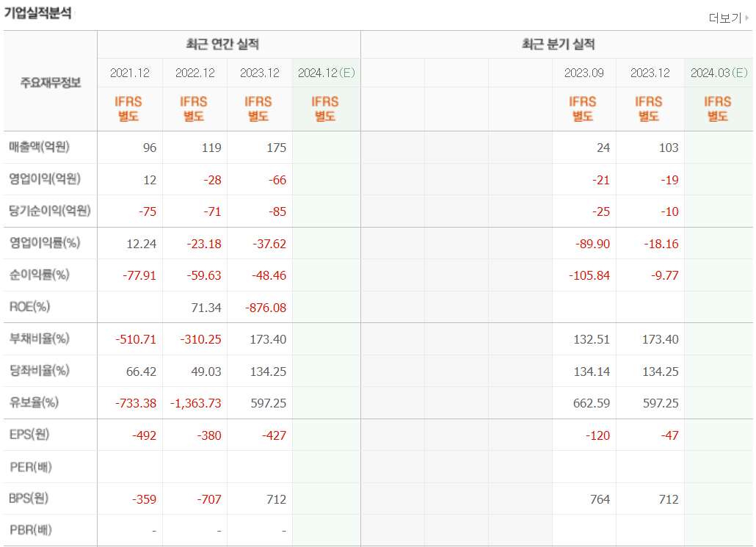Click the 2023.09 quarterly column header
Screen dimensions: 756x547
tap(584, 73)
